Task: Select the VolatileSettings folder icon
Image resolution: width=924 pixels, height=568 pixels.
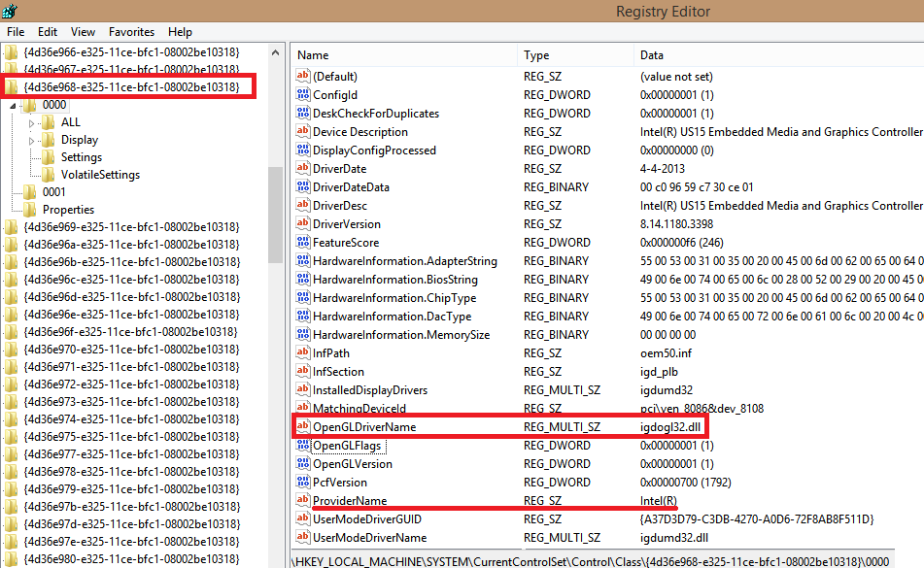Action: click(49, 175)
